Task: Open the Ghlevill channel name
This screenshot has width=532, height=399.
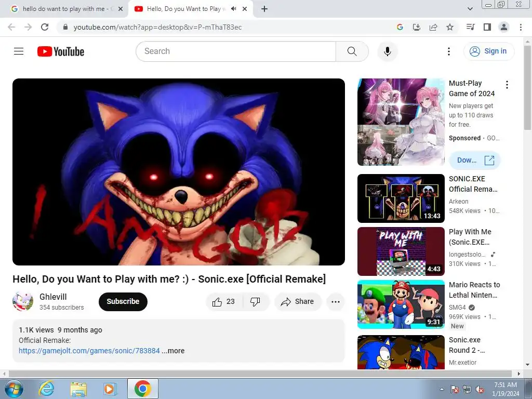Action: 53,297
